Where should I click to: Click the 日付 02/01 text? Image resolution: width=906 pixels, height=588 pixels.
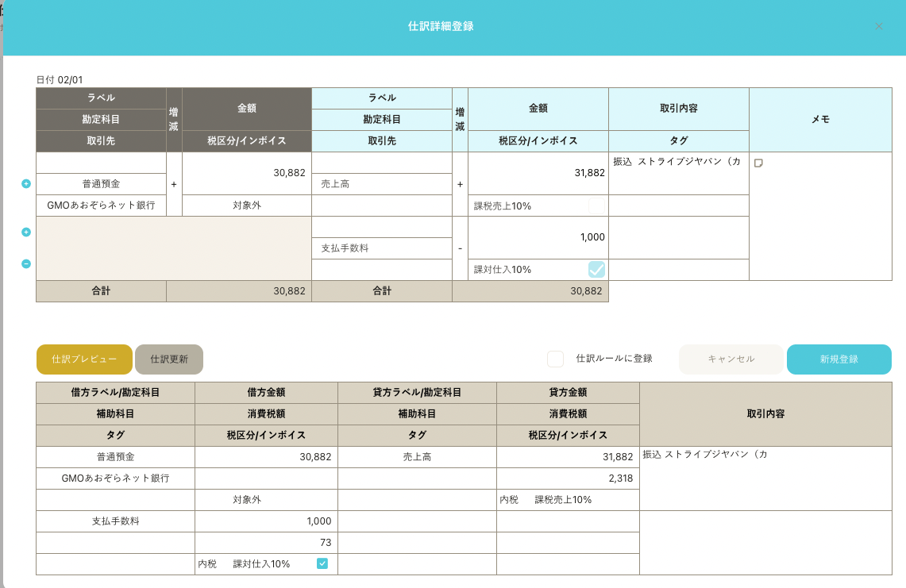pos(60,79)
